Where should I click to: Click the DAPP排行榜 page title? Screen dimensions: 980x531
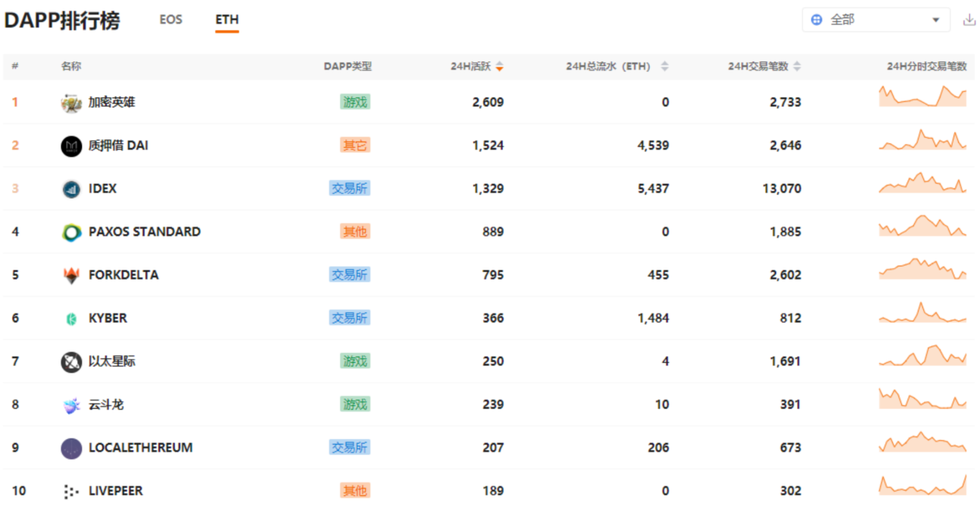62,20
